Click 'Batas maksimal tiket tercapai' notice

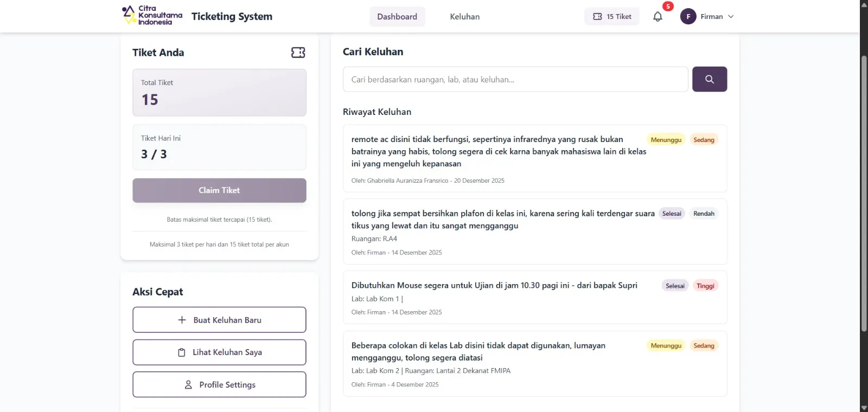219,220
